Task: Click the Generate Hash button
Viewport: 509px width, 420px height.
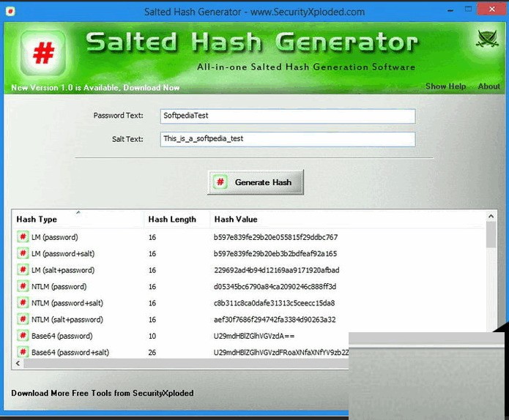Action: 256,182
